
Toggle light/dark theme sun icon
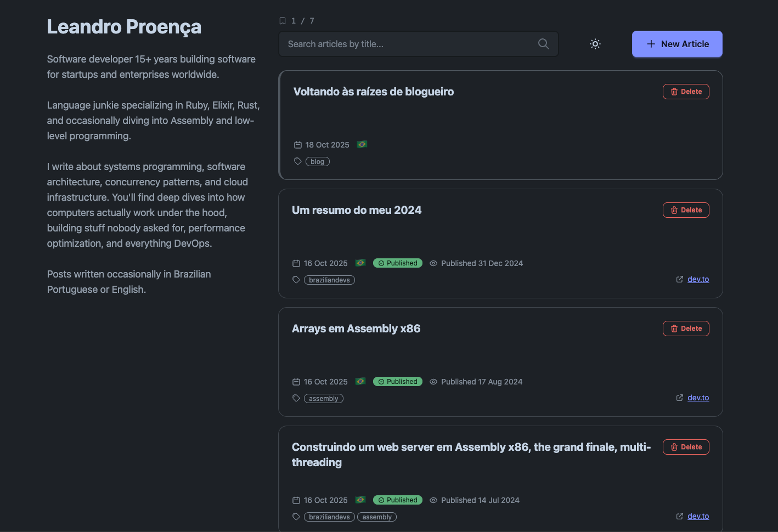click(595, 44)
